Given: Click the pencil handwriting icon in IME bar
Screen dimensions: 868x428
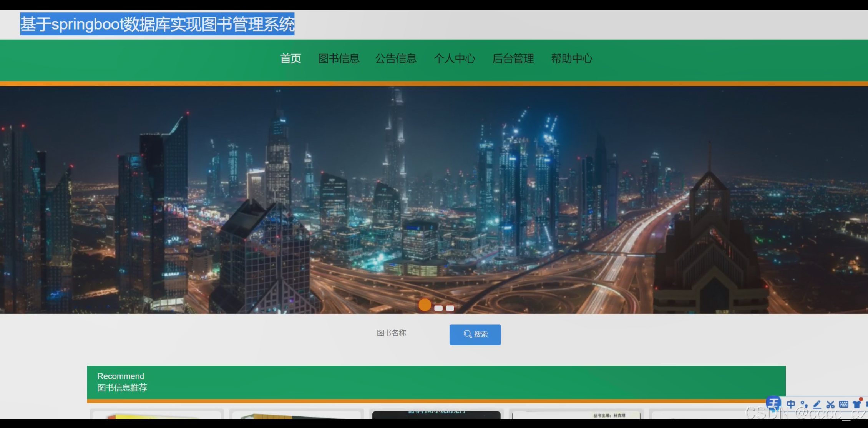Looking at the screenshot, I should coord(817,404).
